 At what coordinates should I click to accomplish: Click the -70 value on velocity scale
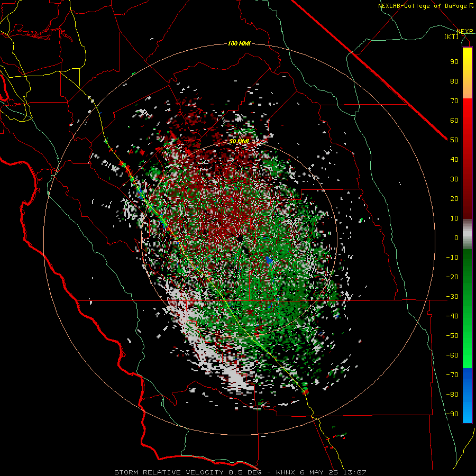click(x=452, y=375)
